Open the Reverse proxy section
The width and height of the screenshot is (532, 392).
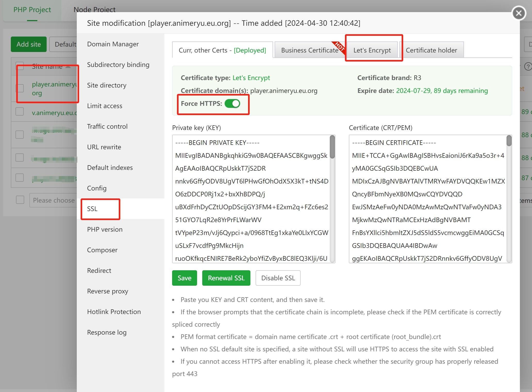point(107,291)
